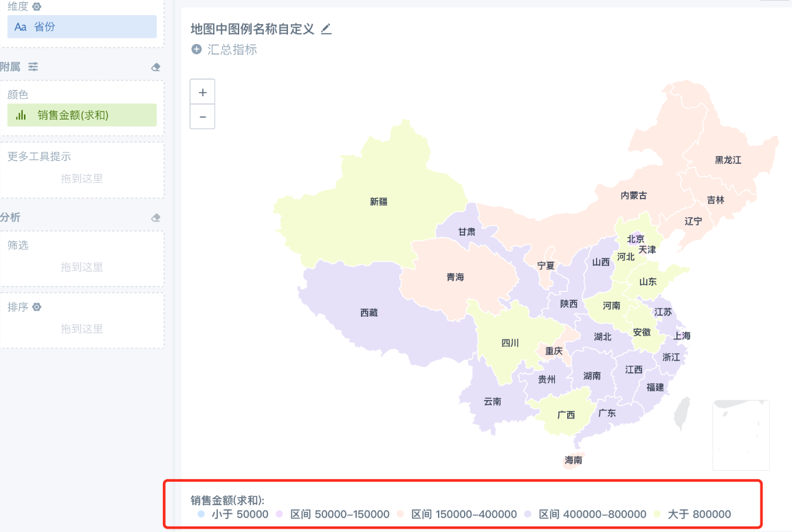Image resolution: width=792 pixels, height=532 pixels.
Task: Click the bar chart icon in 销售金额(求和)
Action: pyautogui.click(x=21, y=115)
